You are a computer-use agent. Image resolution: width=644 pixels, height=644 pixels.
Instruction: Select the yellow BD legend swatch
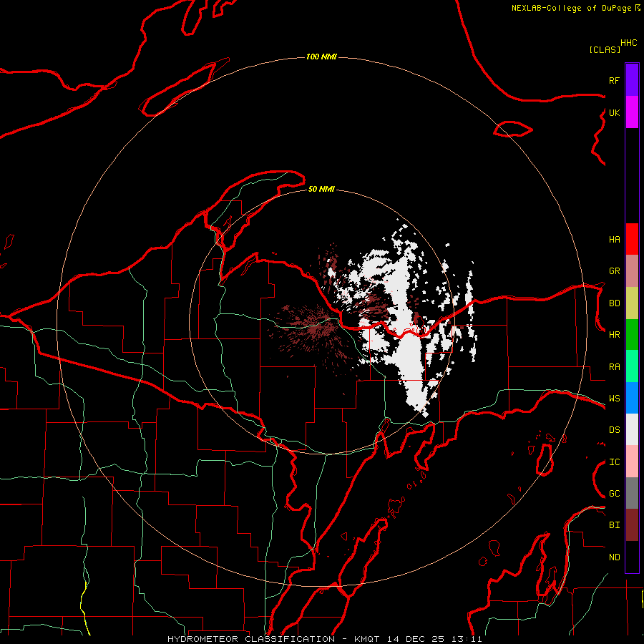coord(632,303)
